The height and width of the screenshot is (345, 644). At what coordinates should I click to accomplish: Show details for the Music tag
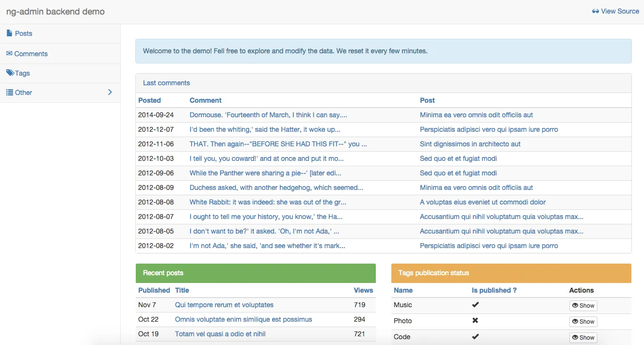583,305
